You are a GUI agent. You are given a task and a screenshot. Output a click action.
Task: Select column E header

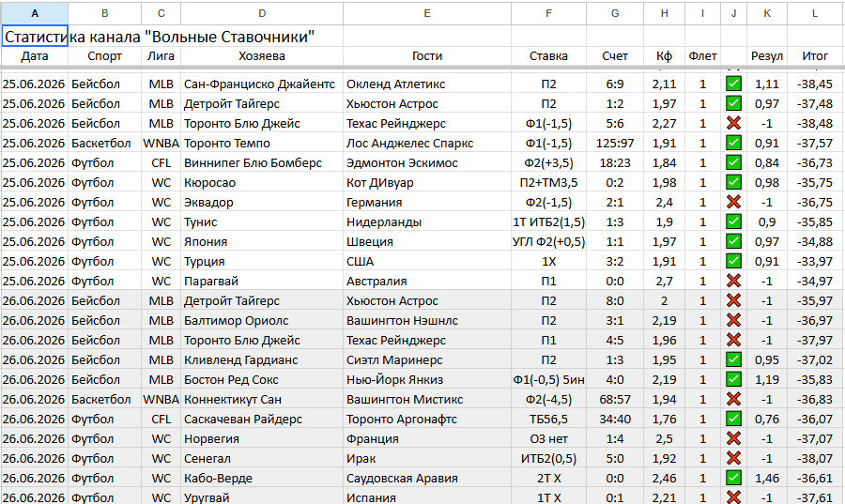[427, 13]
